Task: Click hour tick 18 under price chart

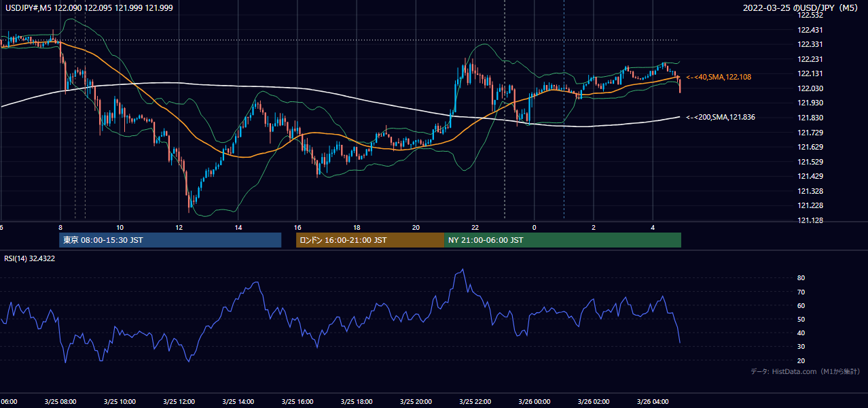Action: click(x=357, y=227)
